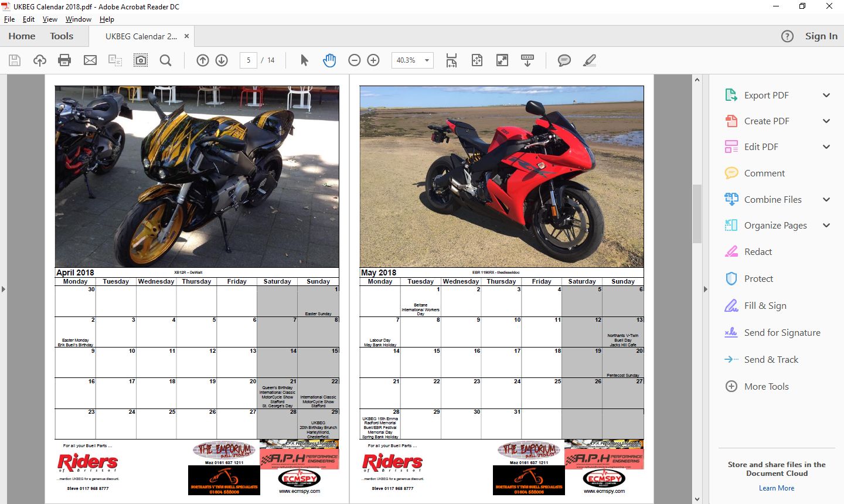This screenshot has width=844, height=504.
Task: Choose the arrow selection tool
Action: click(304, 60)
